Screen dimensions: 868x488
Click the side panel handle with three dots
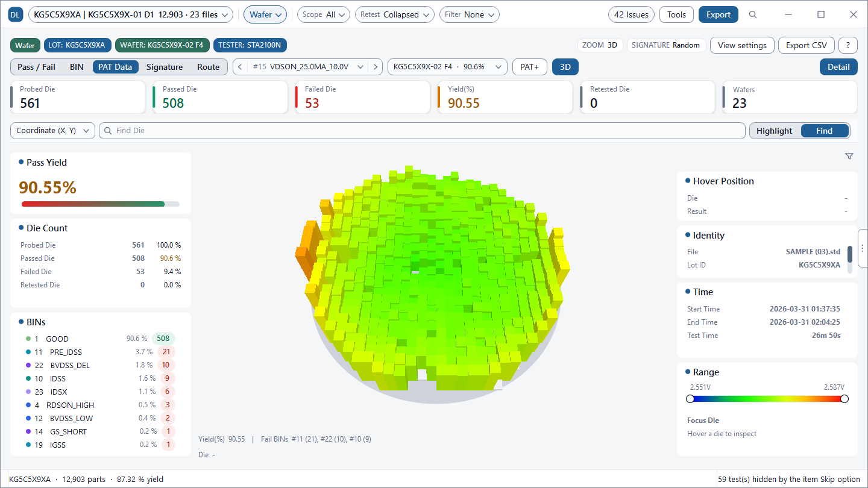[x=863, y=248]
